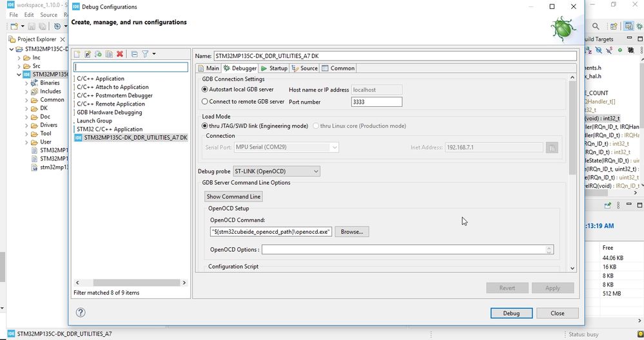The image size is (644, 340).
Task: Click the Binaries icon in Project Explorer
Action: (35, 83)
